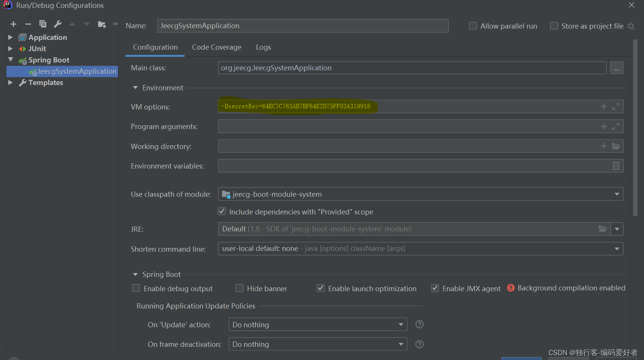Enable debug output checkbox
644x360 pixels.
(x=136, y=288)
